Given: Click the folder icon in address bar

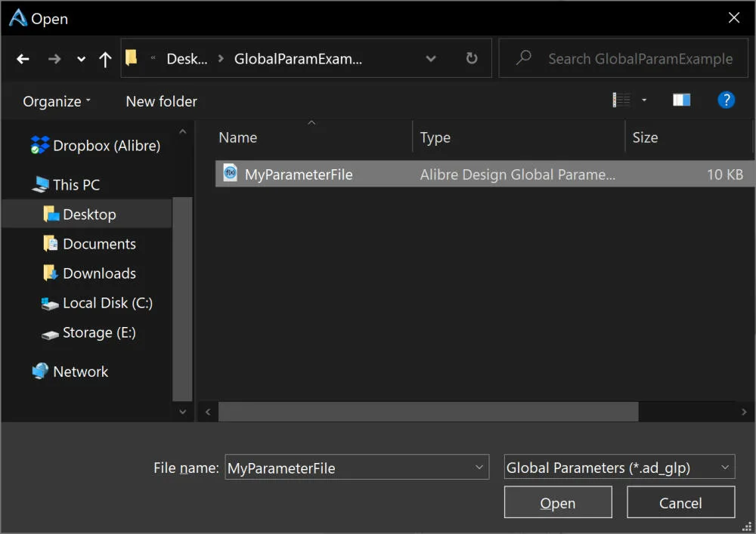Looking at the screenshot, I should coord(131,58).
